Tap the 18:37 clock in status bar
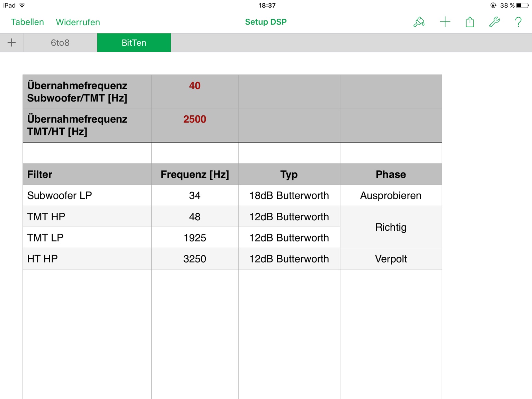Screen dimensions: 532x399 267,5
